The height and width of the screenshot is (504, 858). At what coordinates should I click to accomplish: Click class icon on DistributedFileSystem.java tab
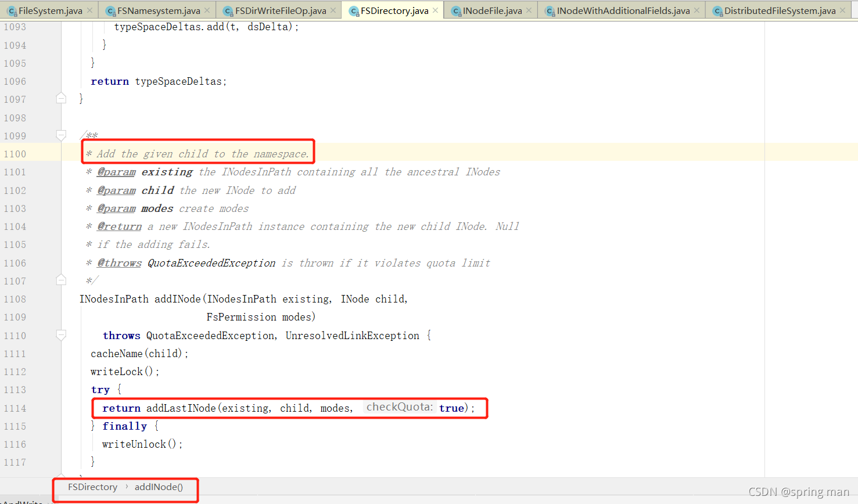coord(717,11)
